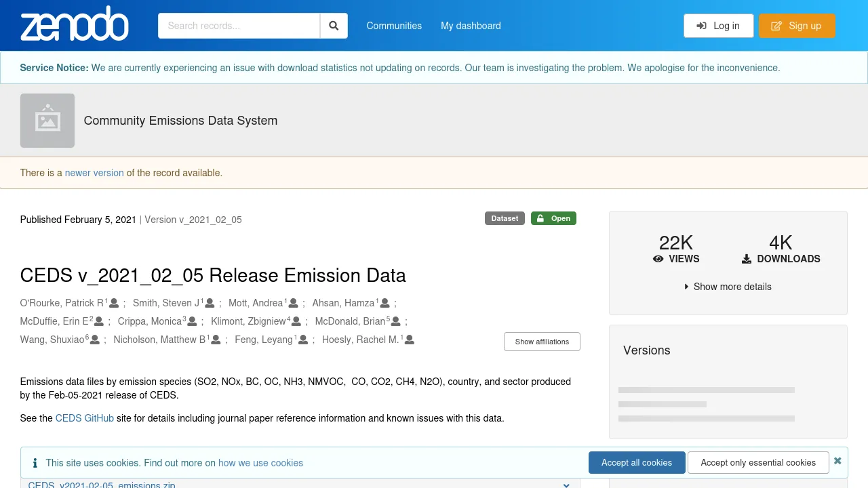Expand the CEDS emissions zip file panel
Viewport: 868px width, 488px height.
tap(566, 484)
